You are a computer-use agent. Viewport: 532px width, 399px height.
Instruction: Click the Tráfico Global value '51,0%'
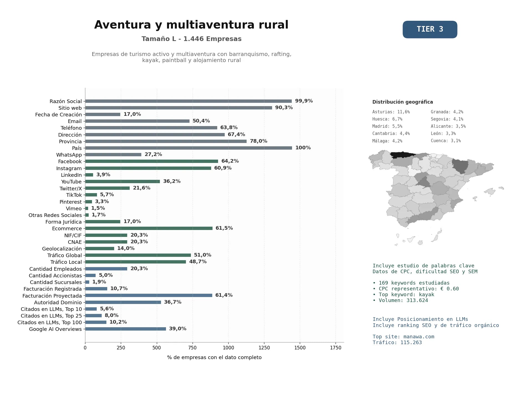point(203,255)
